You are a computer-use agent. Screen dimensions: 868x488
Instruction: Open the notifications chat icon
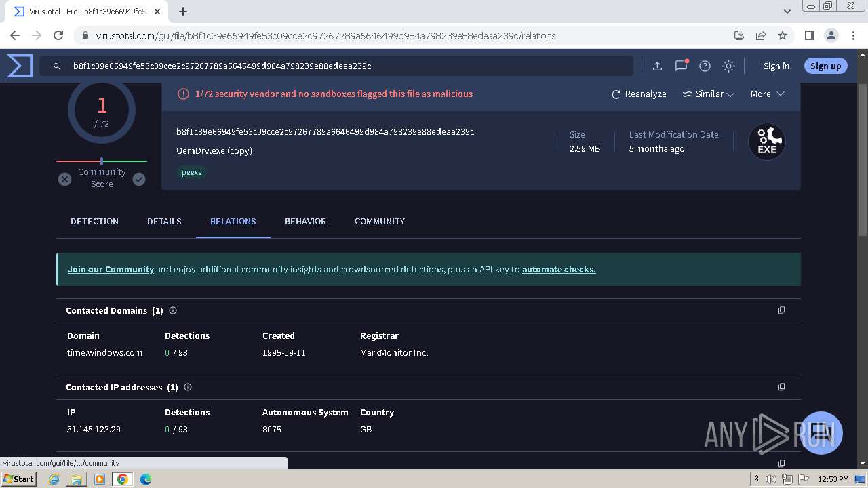[x=682, y=65]
